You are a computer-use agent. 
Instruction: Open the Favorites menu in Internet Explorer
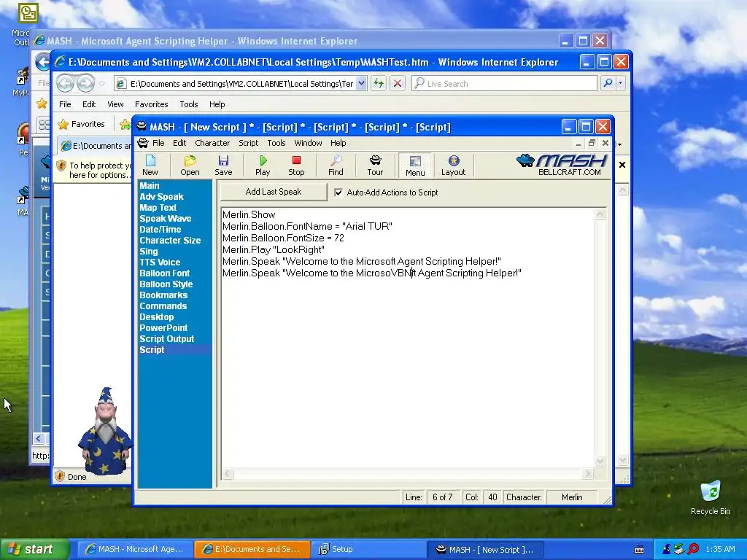pos(151,104)
